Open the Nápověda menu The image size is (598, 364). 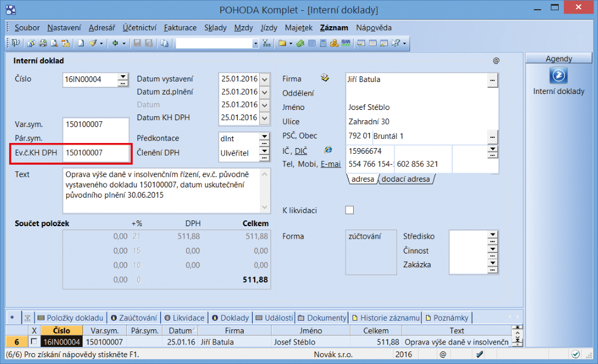coord(374,28)
